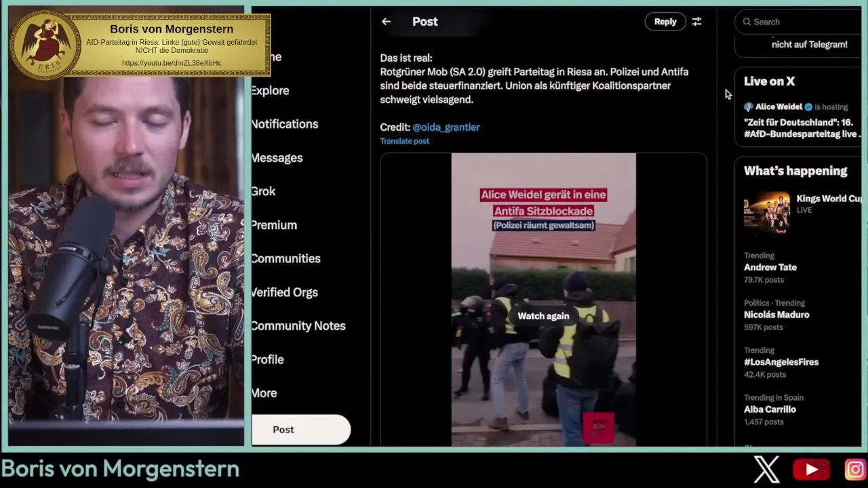Click the 597K posts count
868x488 pixels.
pyautogui.click(x=764, y=327)
